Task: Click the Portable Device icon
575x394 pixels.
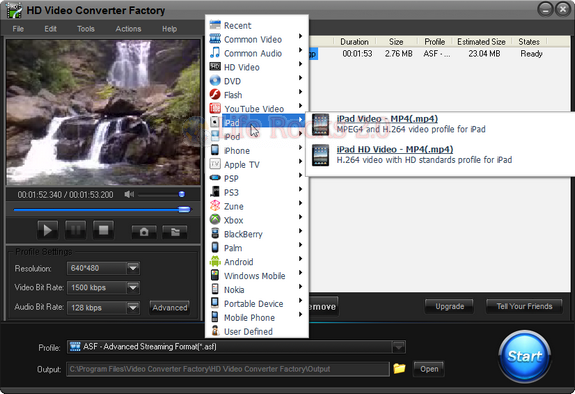Action: pyautogui.click(x=215, y=303)
